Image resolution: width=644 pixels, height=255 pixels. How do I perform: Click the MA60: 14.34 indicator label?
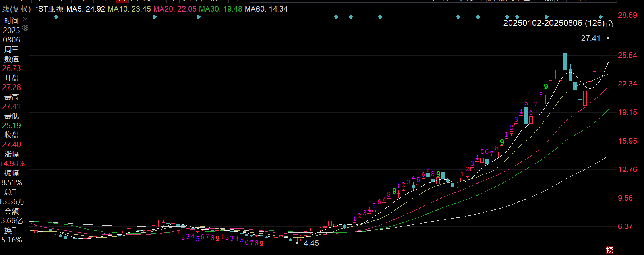266,9
